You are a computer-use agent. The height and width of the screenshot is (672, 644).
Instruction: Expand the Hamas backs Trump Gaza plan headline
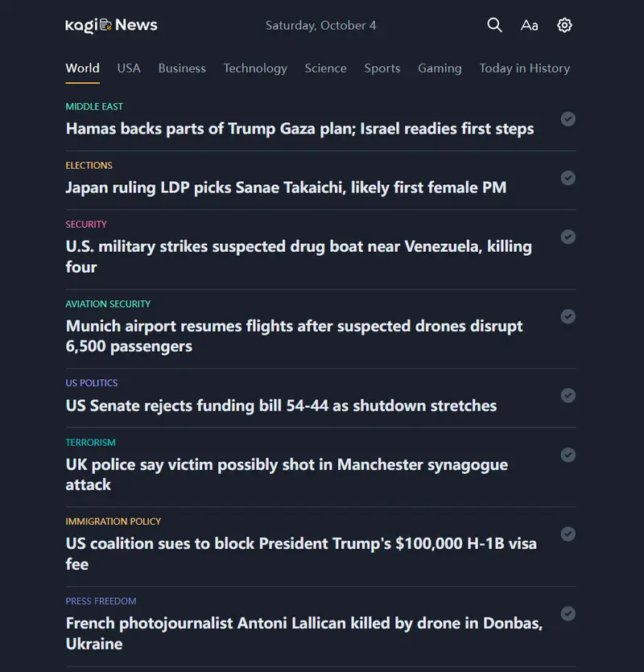[299, 129]
